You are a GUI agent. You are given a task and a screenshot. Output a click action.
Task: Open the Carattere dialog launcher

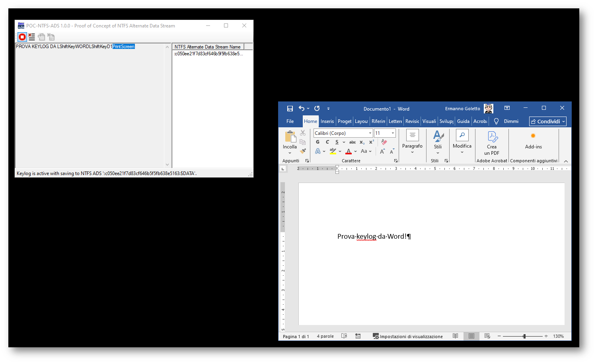tap(396, 161)
